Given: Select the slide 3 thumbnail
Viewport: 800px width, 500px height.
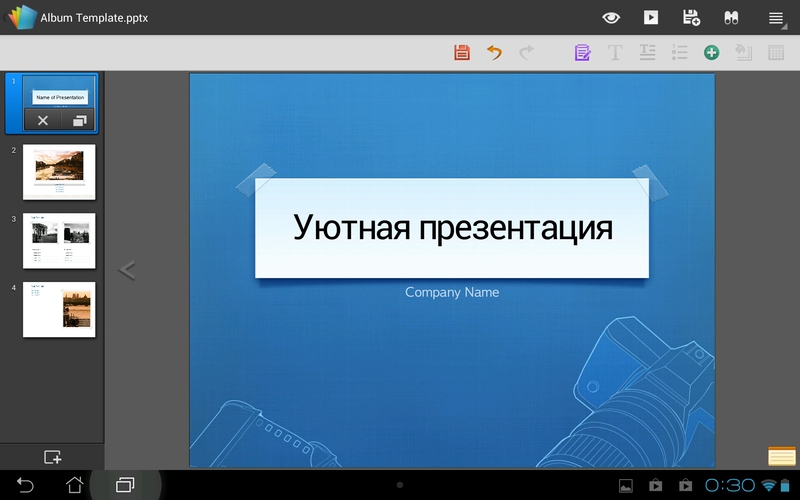Looking at the screenshot, I should click(59, 241).
